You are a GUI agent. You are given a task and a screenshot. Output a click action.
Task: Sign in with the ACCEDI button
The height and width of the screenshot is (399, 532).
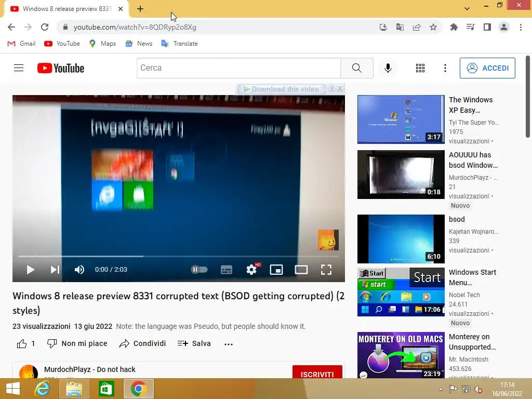[x=487, y=68]
